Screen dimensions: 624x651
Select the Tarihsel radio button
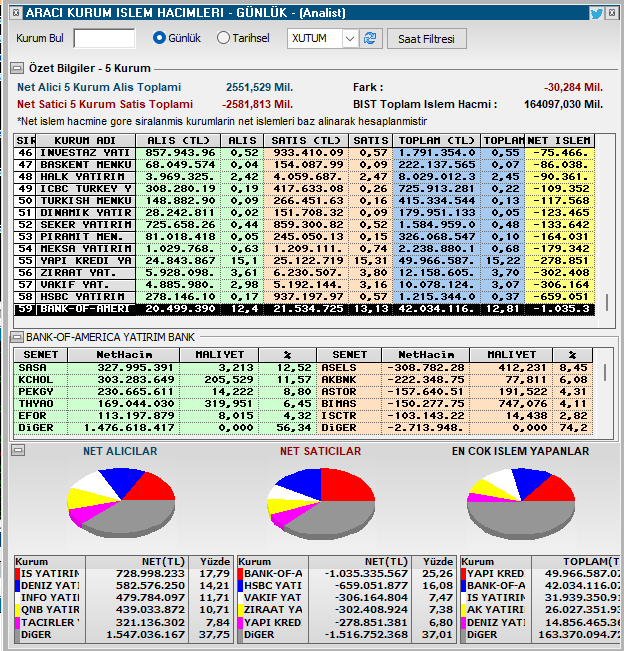[223, 38]
